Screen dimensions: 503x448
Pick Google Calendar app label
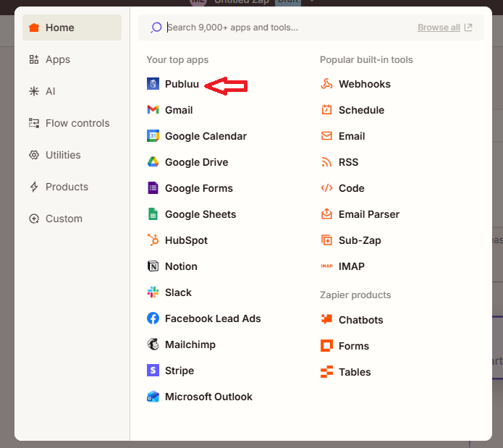point(206,136)
